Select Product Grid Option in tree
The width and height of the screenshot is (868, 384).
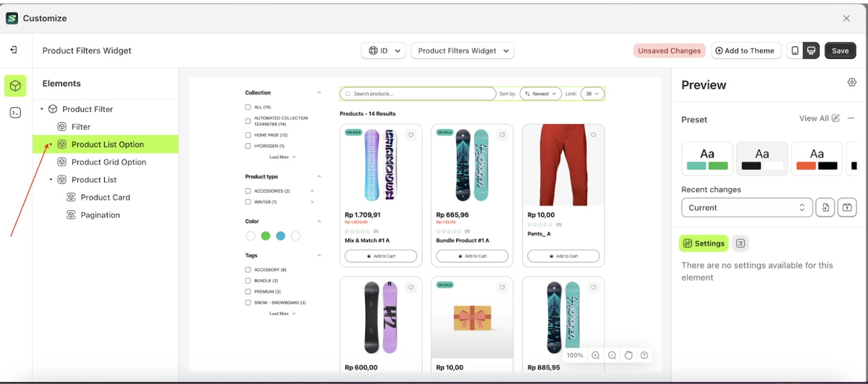(109, 162)
